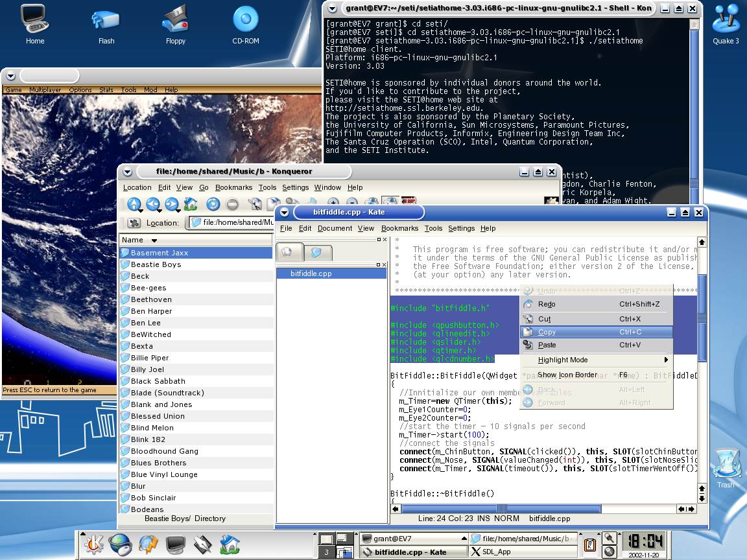747x560 pixels.
Task: Click the panel clock showing 18:04
Action: pos(644,541)
